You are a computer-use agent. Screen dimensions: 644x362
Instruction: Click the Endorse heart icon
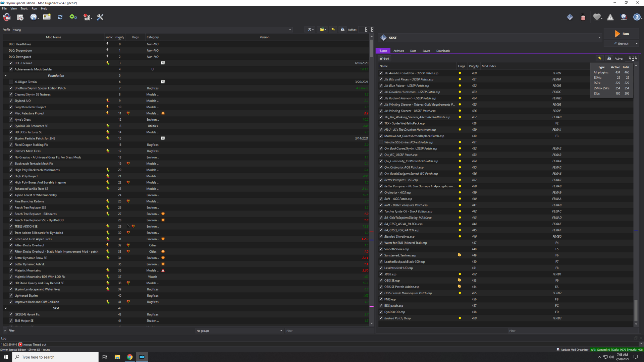click(x=597, y=17)
